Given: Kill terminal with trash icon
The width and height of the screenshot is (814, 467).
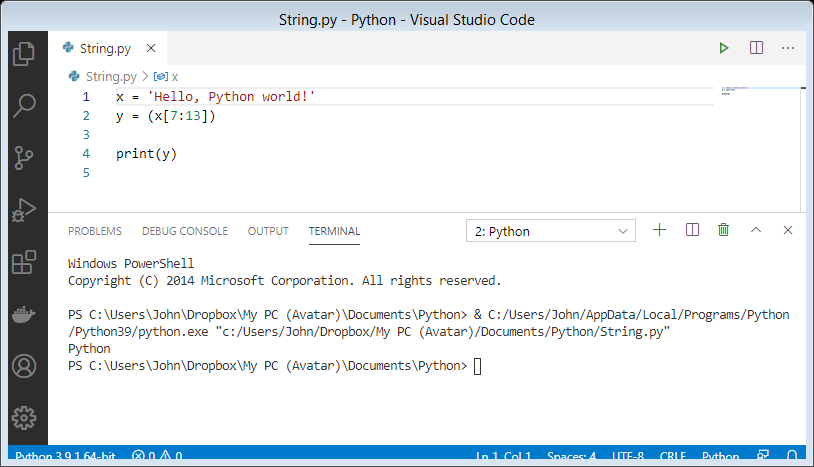Looking at the screenshot, I should tap(724, 230).
